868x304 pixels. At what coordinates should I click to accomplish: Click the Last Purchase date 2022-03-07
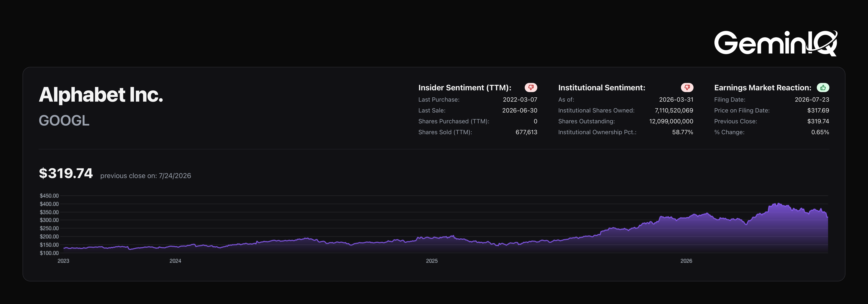click(x=520, y=99)
